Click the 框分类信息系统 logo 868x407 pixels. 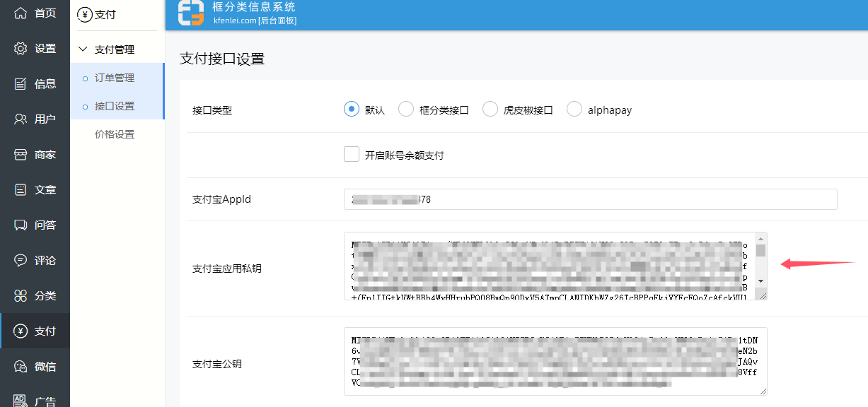click(x=191, y=13)
